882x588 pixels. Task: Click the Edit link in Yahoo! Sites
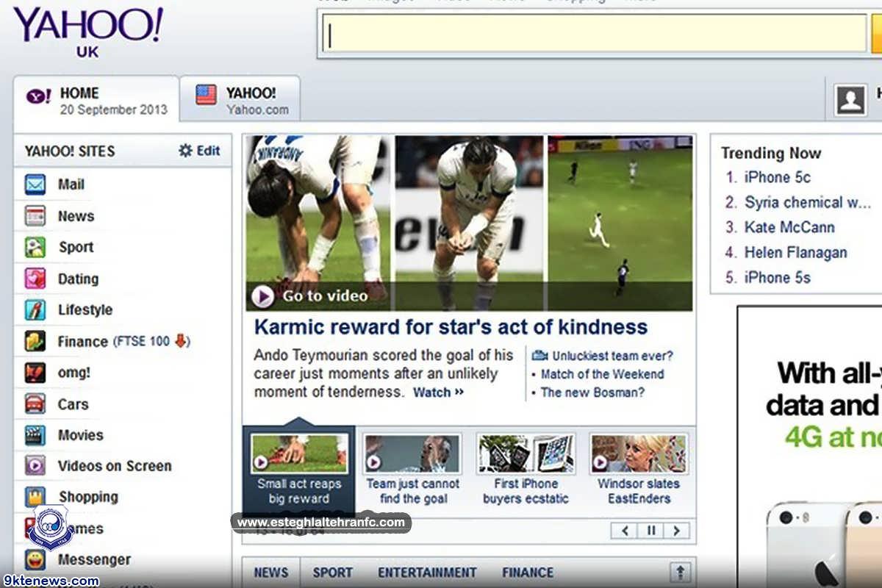pos(208,151)
